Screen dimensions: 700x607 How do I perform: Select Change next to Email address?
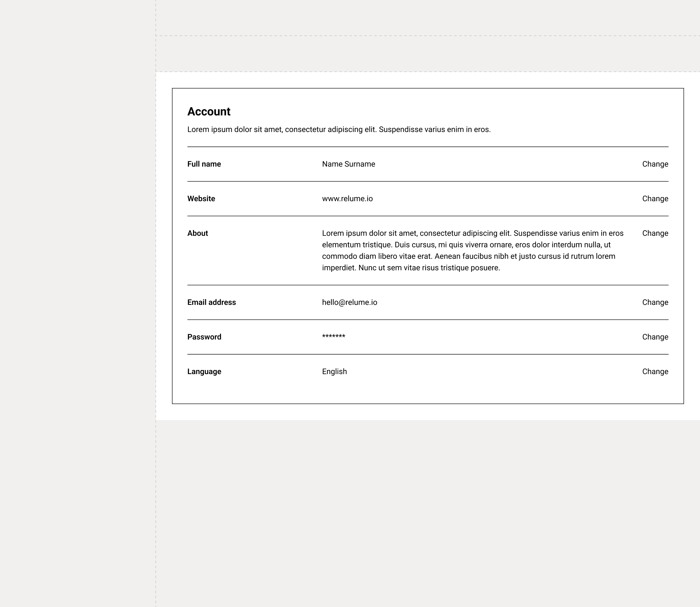point(655,302)
